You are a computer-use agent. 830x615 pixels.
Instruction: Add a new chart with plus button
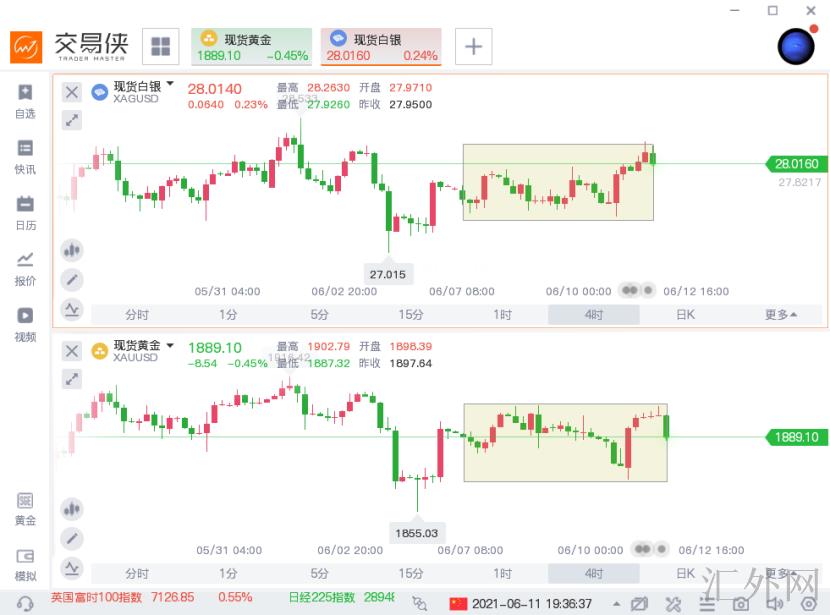473,47
